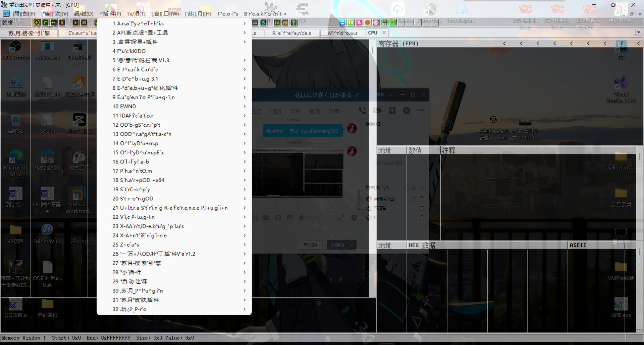Select menu entry '4 FuckKIDO'
Viewport: 644px width, 345px height.
tap(174, 51)
